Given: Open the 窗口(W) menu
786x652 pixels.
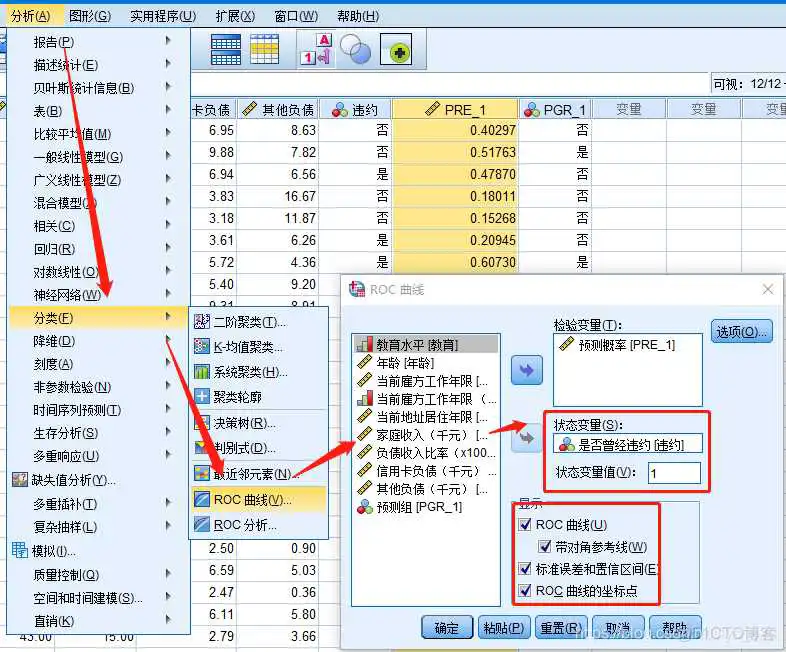Looking at the screenshot, I should click(x=296, y=16).
